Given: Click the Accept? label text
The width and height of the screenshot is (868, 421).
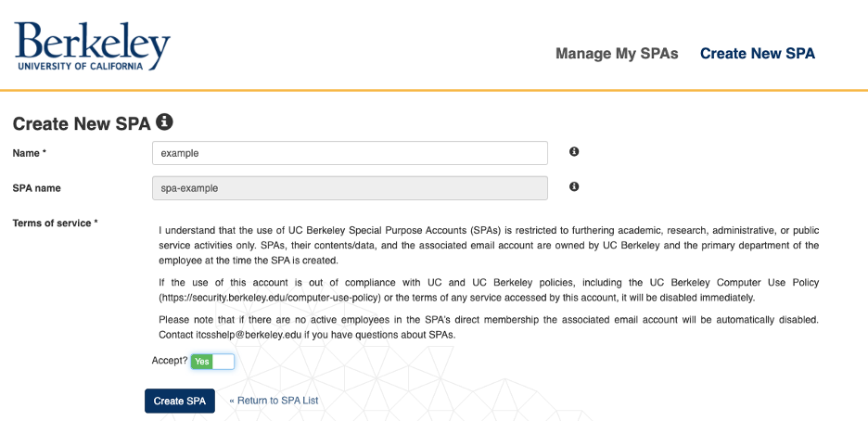Looking at the screenshot, I should pos(170,361).
